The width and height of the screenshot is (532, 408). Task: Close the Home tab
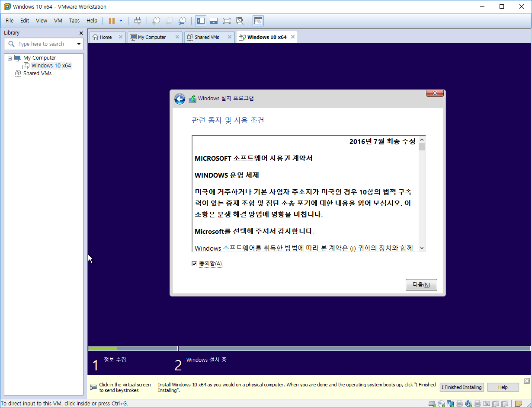tap(121, 37)
